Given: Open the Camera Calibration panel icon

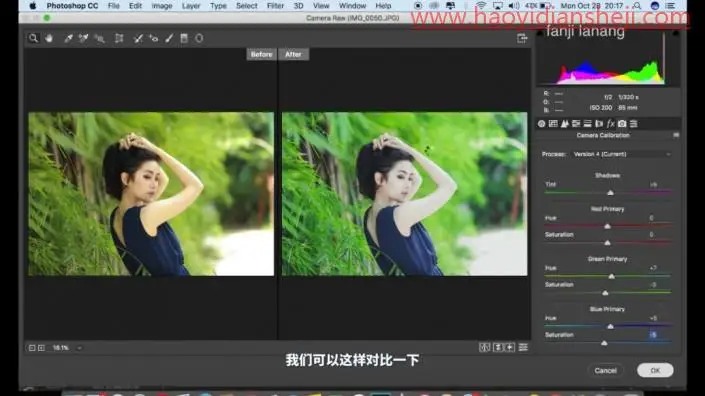Looking at the screenshot, I should 622,124.
